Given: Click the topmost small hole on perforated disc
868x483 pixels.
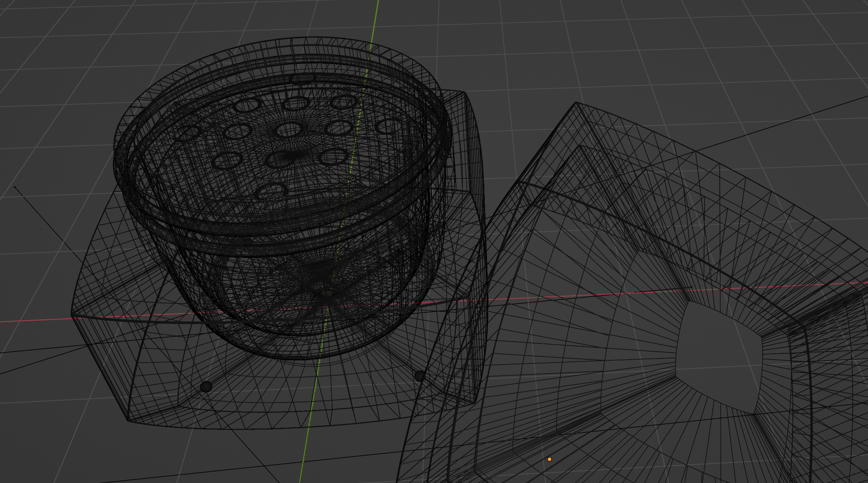Looking at the screenshot, I should click(303, 79).
